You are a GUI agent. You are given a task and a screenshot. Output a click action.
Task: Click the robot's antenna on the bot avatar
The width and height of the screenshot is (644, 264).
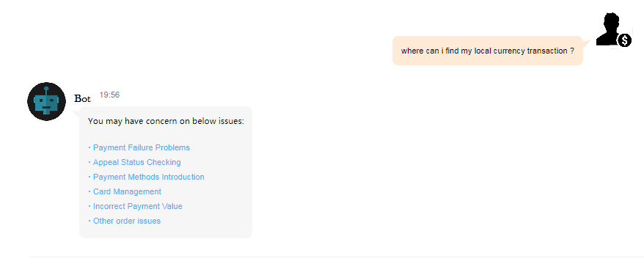point(46,91)
